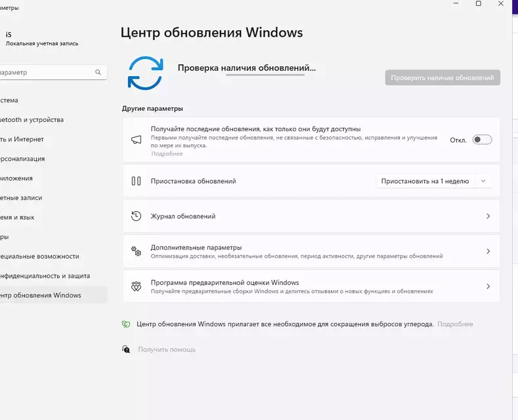Click the Журнал обновлений row label
The width and height of the screenshot is (518, 420).
point(183,217)
